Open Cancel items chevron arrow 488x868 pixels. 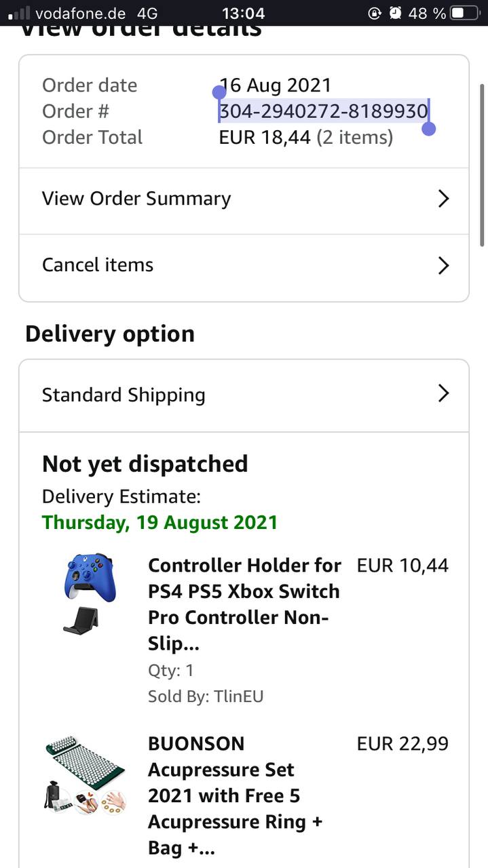tap(443, 265)
